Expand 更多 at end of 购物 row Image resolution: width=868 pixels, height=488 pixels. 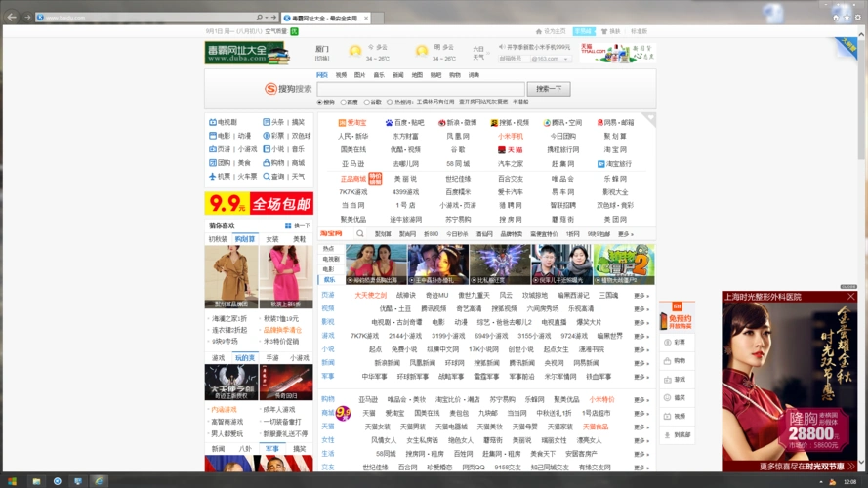(641, 399)
